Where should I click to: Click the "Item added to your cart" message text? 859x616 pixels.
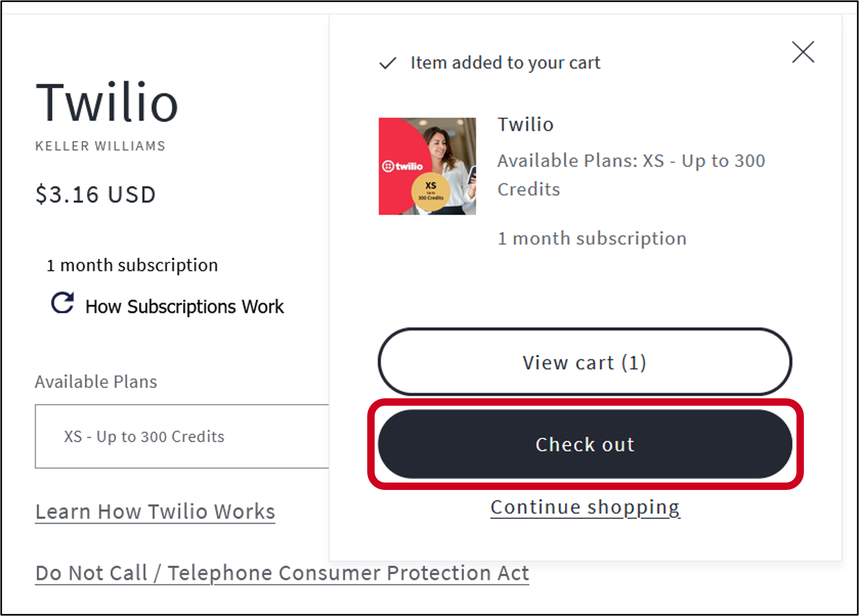(504, 63)
